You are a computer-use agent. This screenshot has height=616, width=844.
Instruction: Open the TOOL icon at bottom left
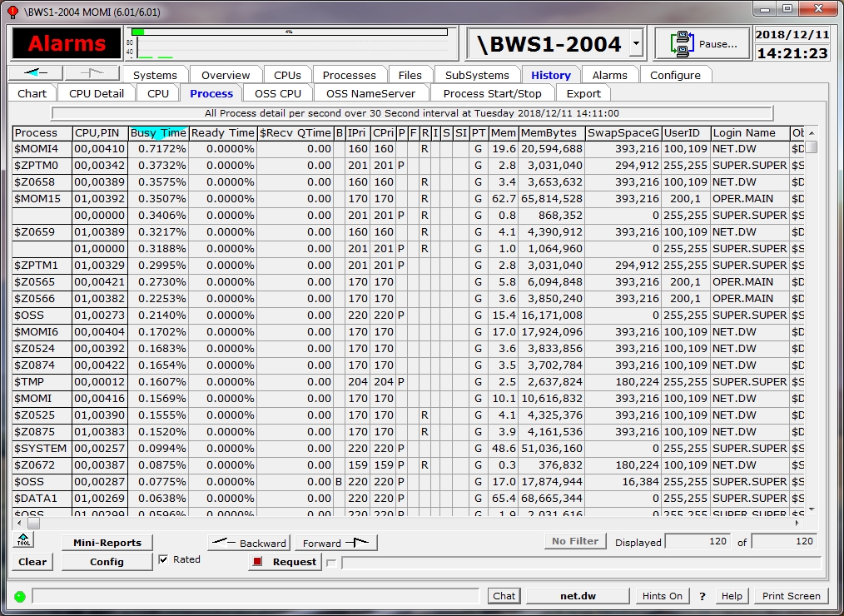24,542
